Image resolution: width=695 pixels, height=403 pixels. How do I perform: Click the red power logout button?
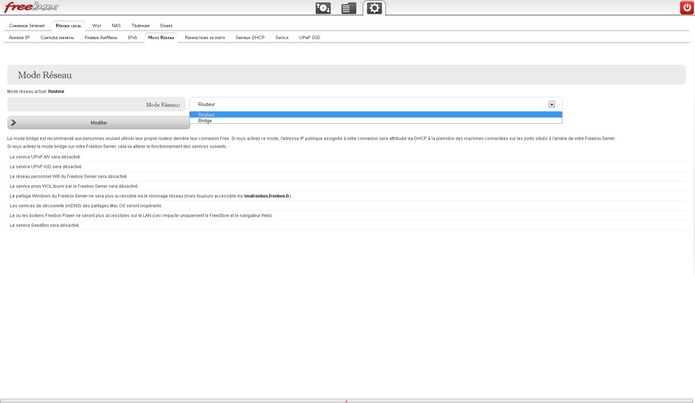[686, 8]
